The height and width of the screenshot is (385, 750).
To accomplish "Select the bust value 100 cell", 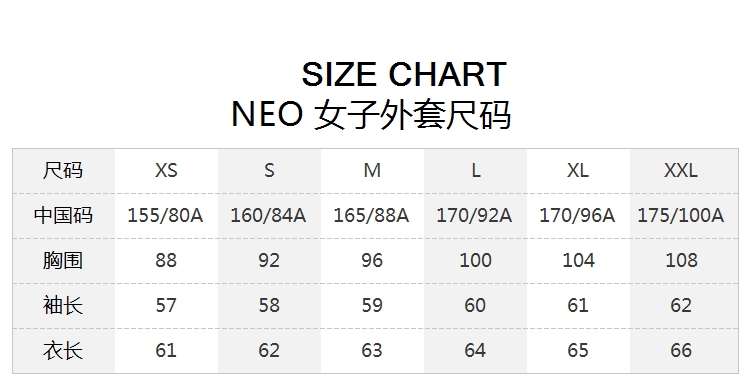I will pyautogui.click(x=475, y=261).
